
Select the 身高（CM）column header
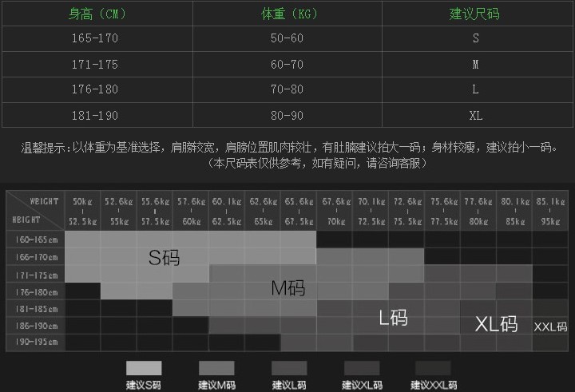[97, 14]
